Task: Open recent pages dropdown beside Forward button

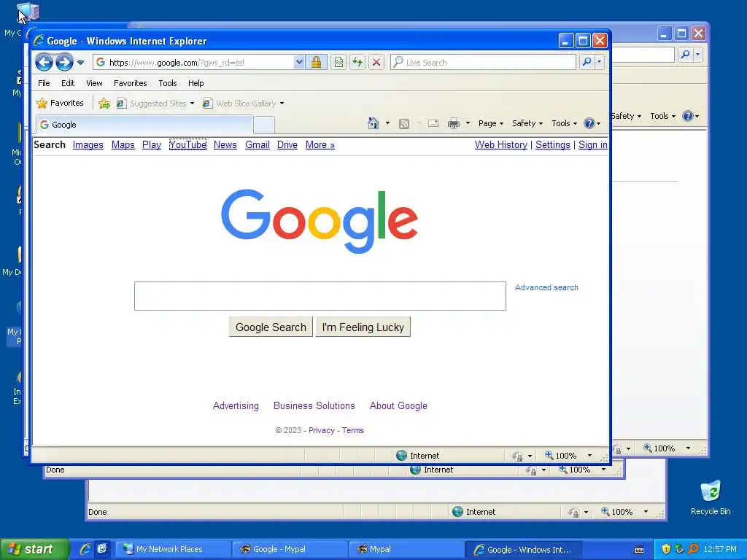Action: tap(80, 63)
